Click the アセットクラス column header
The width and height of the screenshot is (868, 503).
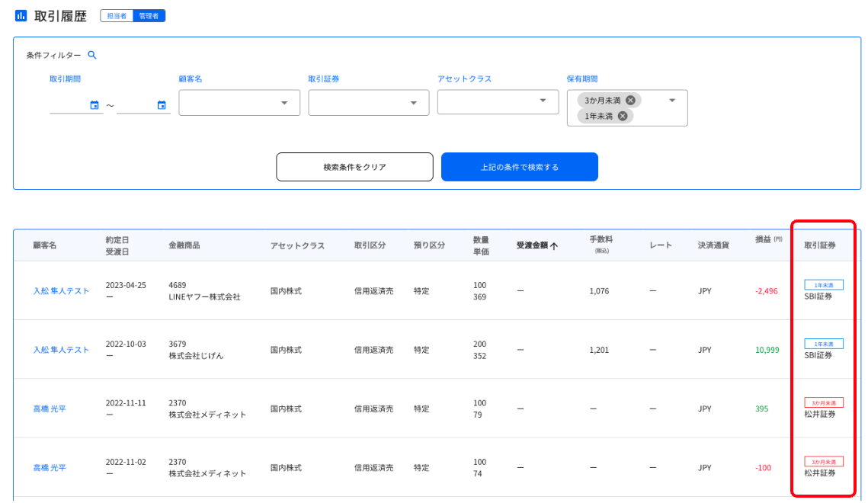click(297, 245)
